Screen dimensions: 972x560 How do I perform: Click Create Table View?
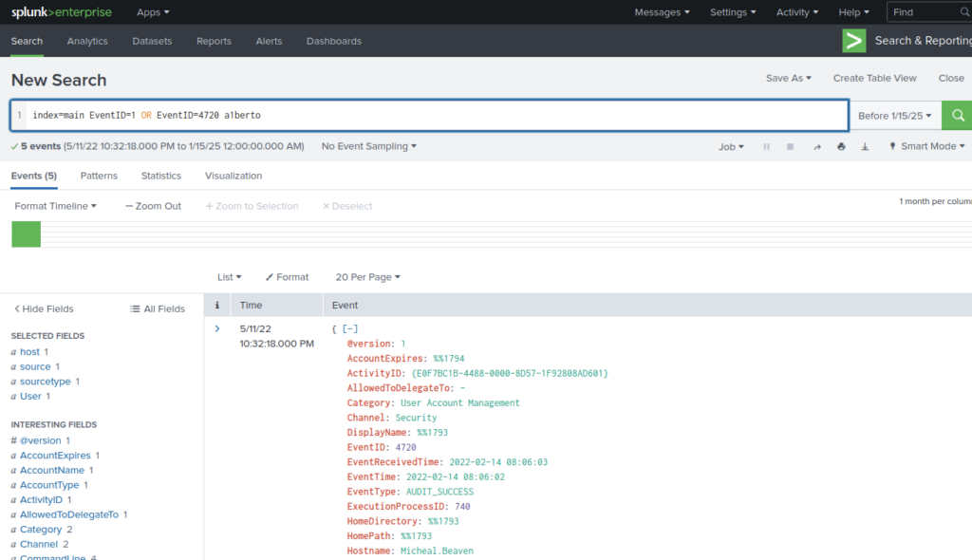pyautogui.click(x=874, y=78)
